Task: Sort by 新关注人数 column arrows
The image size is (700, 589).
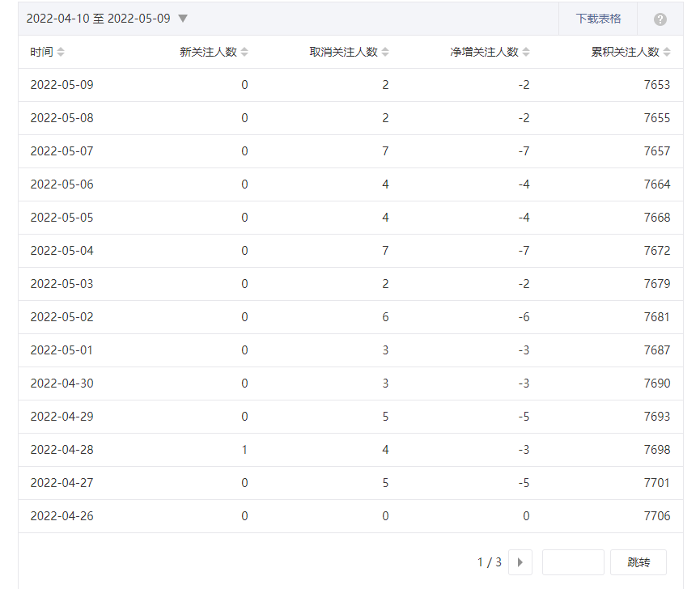Action: [x=244, y=52]
